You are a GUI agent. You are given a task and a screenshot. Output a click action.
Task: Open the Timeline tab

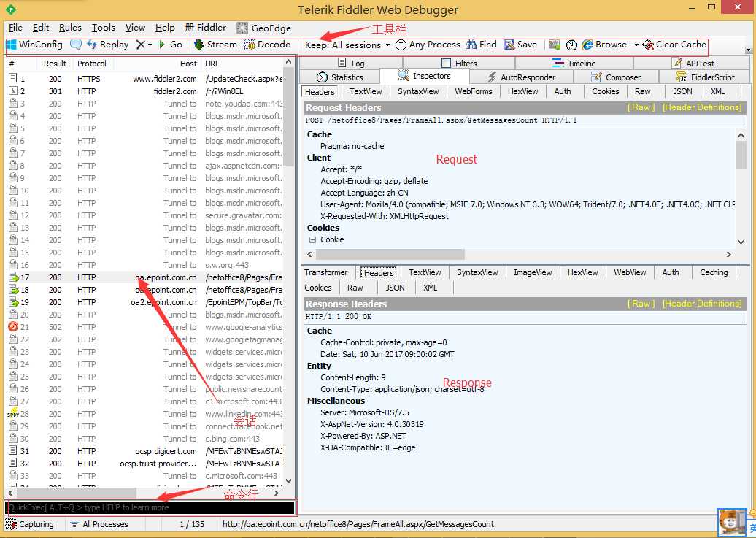coord(574,63)
